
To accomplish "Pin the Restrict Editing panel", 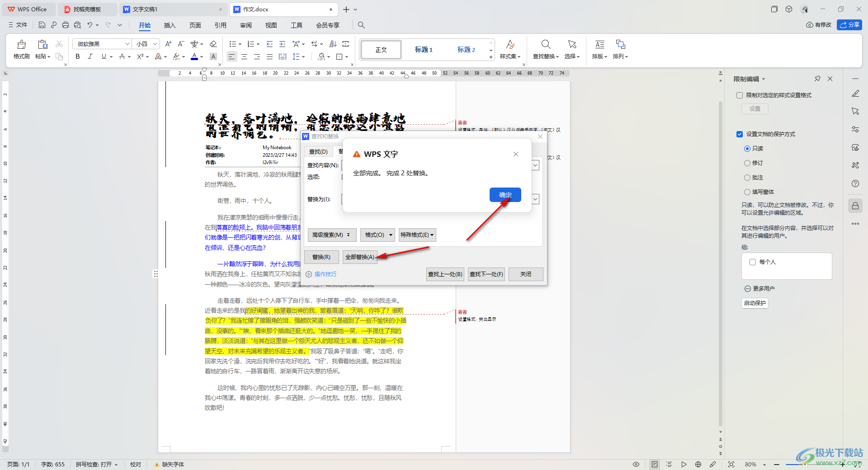I will coord(817,79).
